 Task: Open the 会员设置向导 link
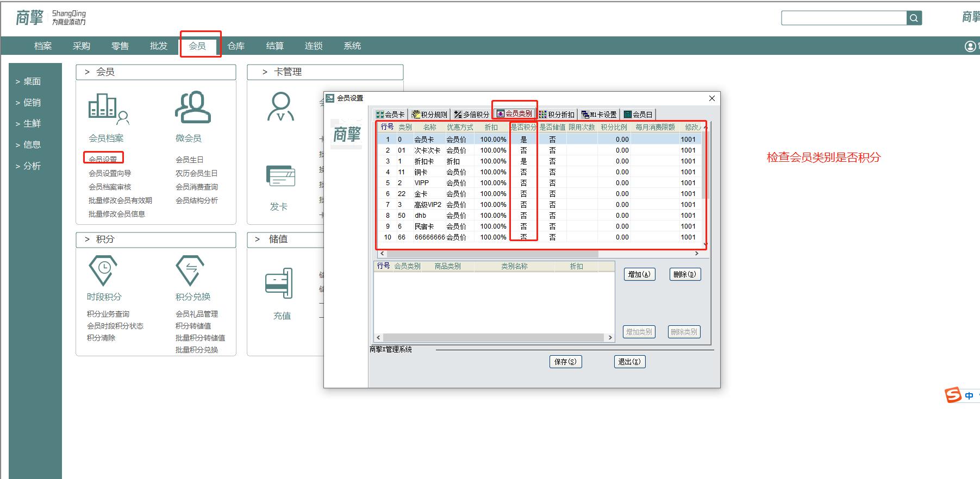[110, 173]
